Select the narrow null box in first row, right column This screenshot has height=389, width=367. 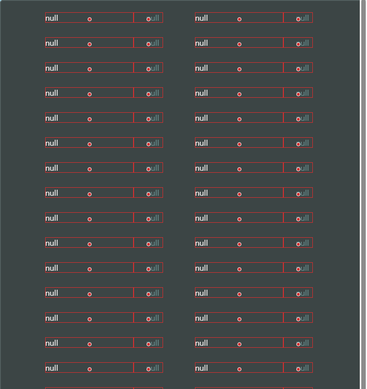coord(298,18)
